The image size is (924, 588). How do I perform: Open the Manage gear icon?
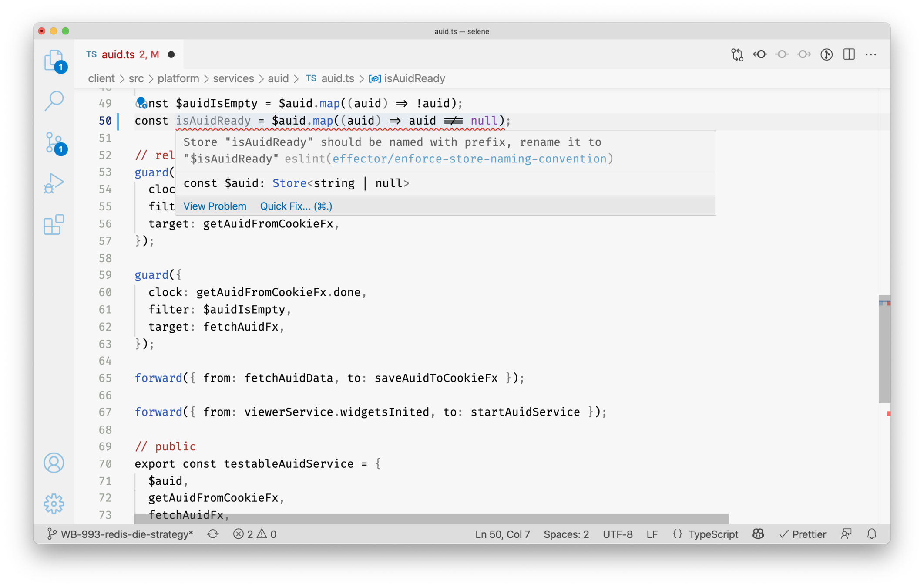54,504
